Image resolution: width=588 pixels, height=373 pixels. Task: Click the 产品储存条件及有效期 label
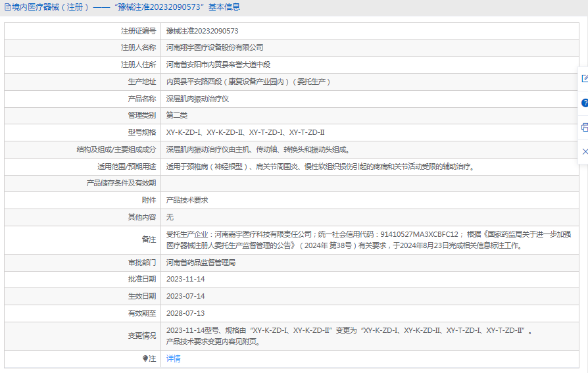point(121,183)
